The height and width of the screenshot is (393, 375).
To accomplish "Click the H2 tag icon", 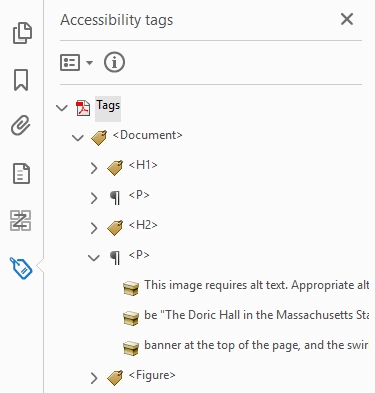I will 115,228.
